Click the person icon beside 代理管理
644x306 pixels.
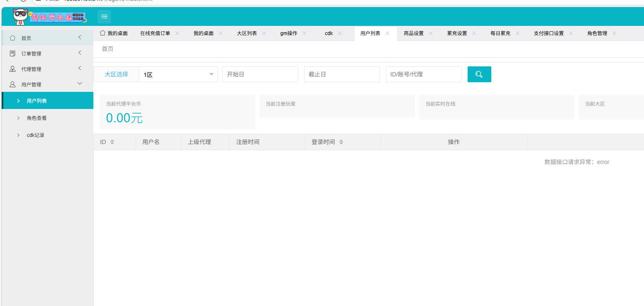pyautogui.click(x=13, y=68)
